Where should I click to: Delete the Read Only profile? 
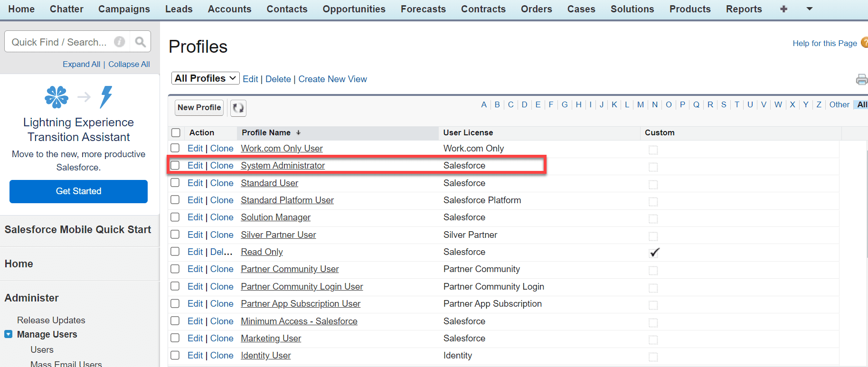tap(221, 252)
